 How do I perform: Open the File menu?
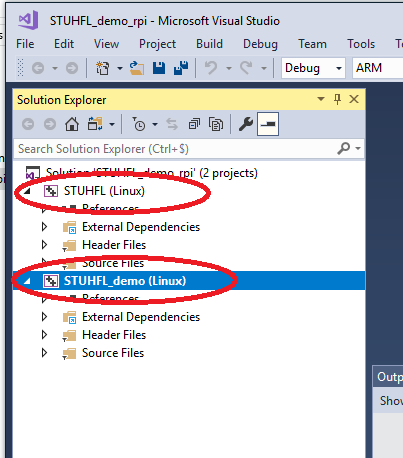click(25, 44)
